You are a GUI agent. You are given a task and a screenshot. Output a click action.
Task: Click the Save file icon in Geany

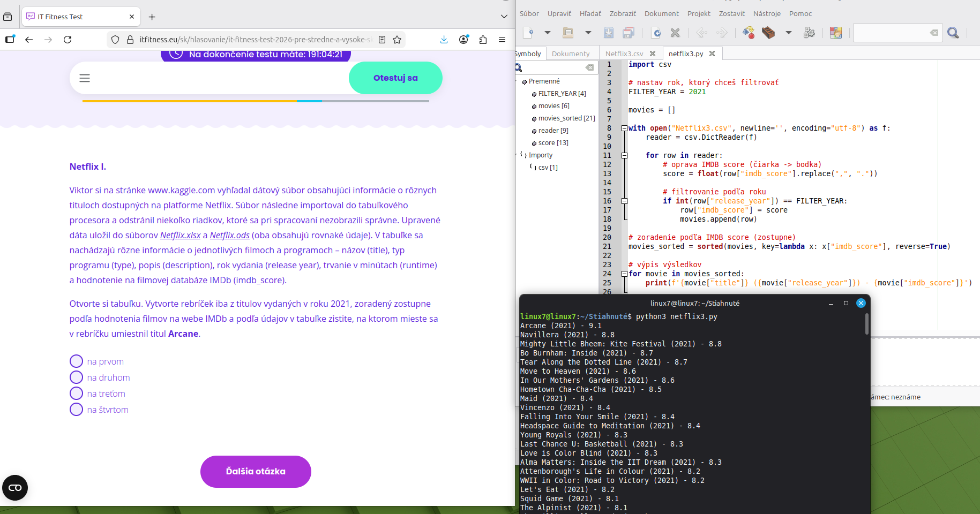609,33
